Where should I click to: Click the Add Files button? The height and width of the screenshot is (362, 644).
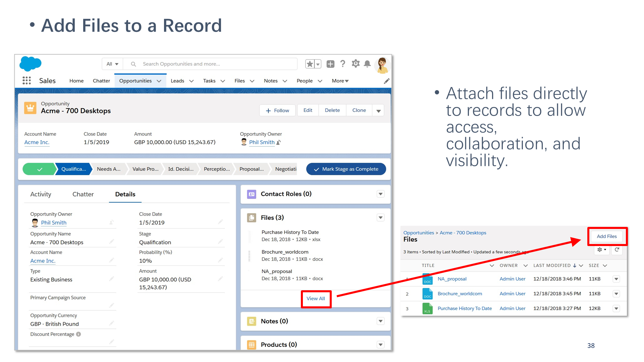click(607, 236)
